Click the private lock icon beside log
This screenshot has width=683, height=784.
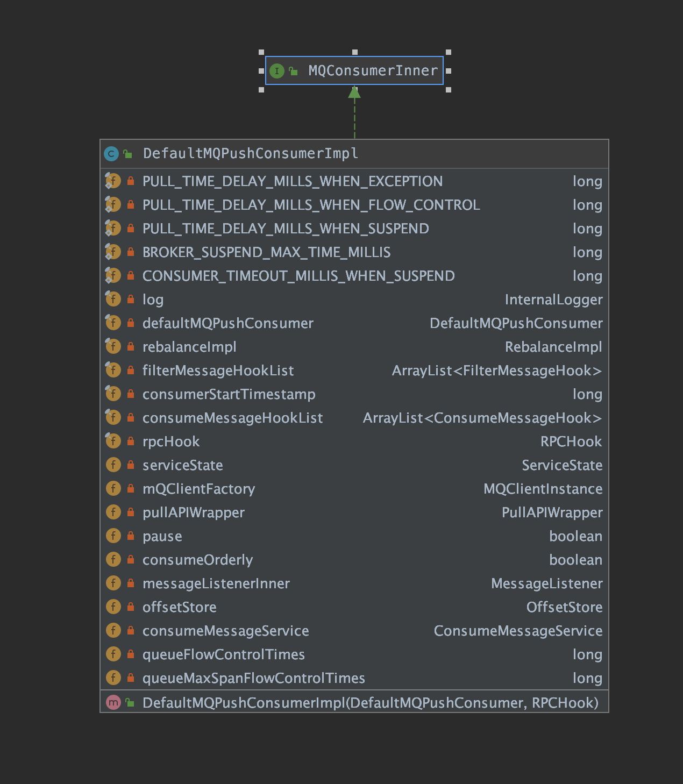131,299
